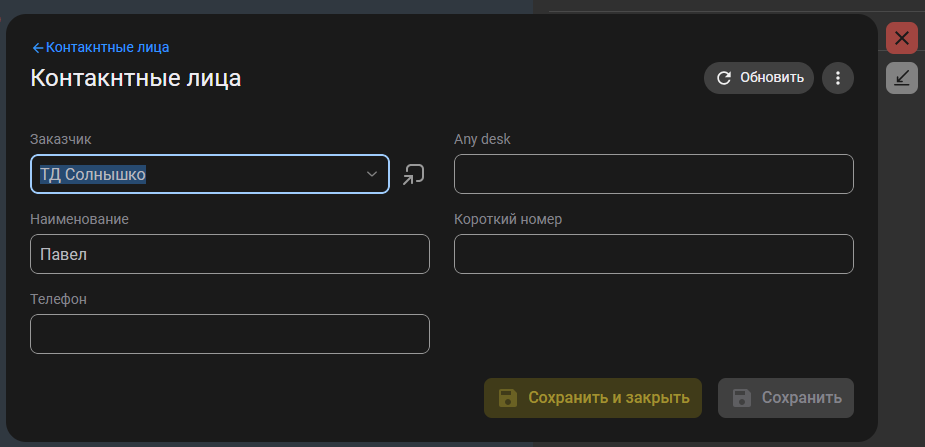Open linked record icon beside Заказчик
925x447 pixels.
(413, 174)
